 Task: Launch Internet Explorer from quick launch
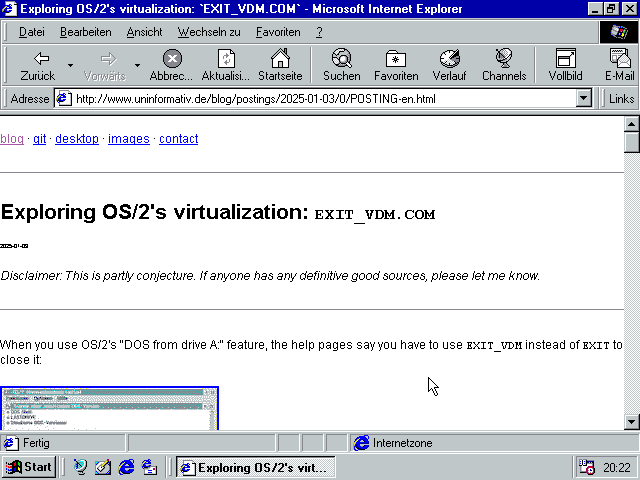pyautogui.click(x=126, y=467)
